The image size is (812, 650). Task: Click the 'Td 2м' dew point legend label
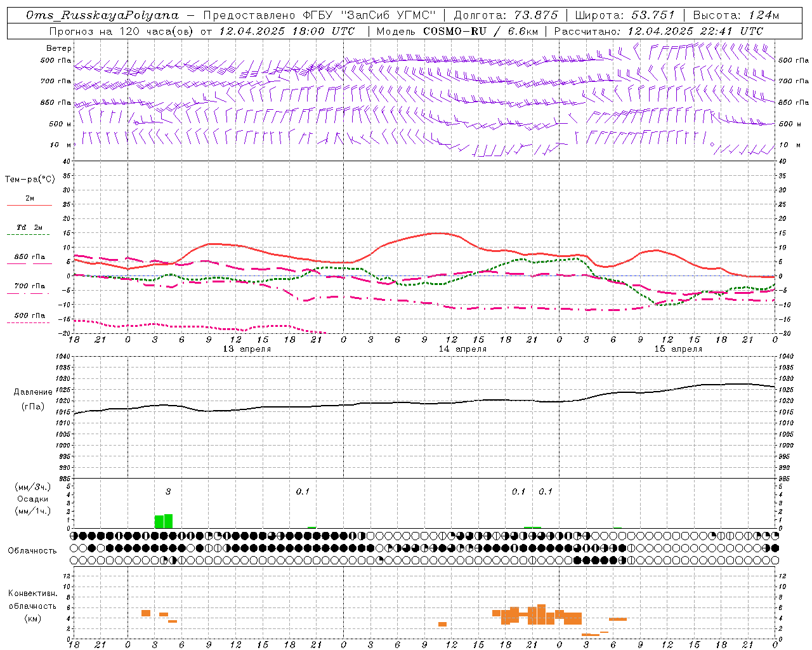[x=30, y=227]
